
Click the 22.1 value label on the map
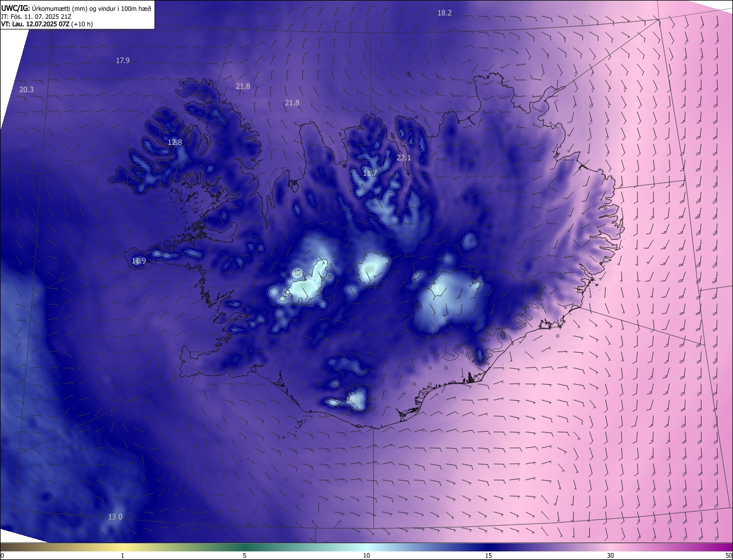click(404, 157)
